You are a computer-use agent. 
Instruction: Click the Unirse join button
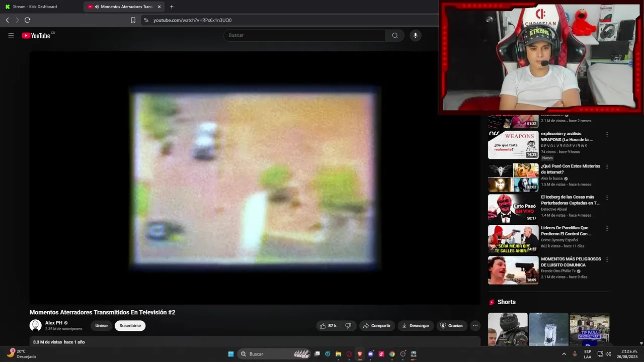tap(102, 326)
